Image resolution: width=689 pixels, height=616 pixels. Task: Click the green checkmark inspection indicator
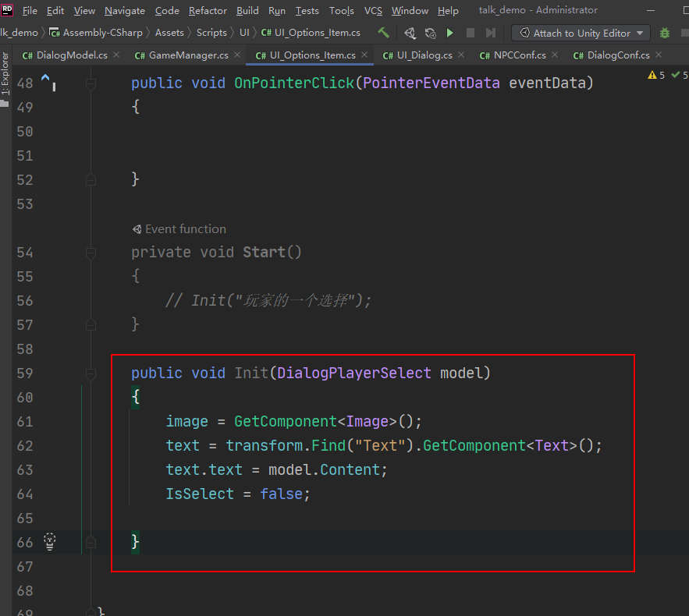pos(680,75)
